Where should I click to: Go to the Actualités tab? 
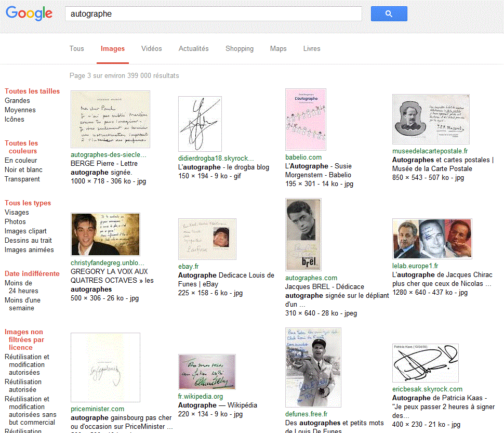(x=193, y=48)
